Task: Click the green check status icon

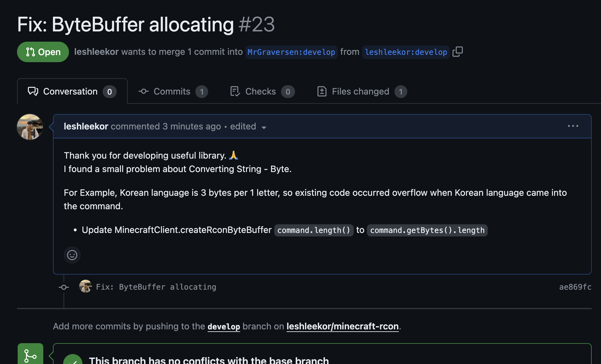Action: pos(73,360)
